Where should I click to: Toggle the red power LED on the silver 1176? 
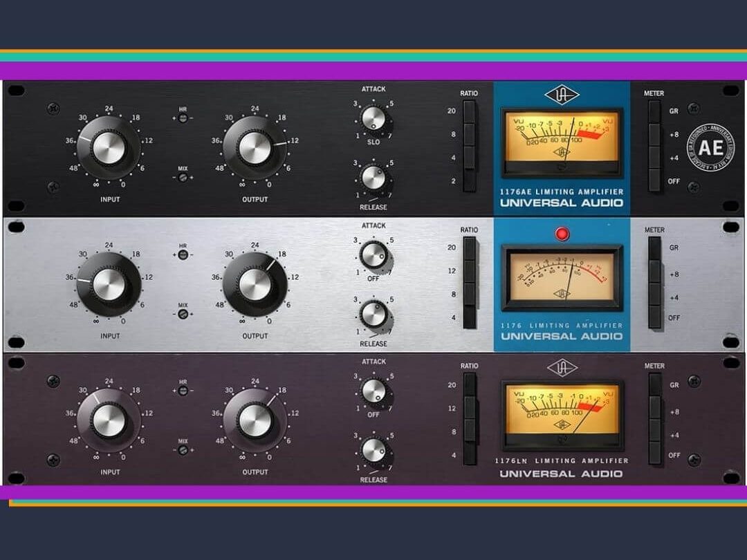[x=561, y=234]
